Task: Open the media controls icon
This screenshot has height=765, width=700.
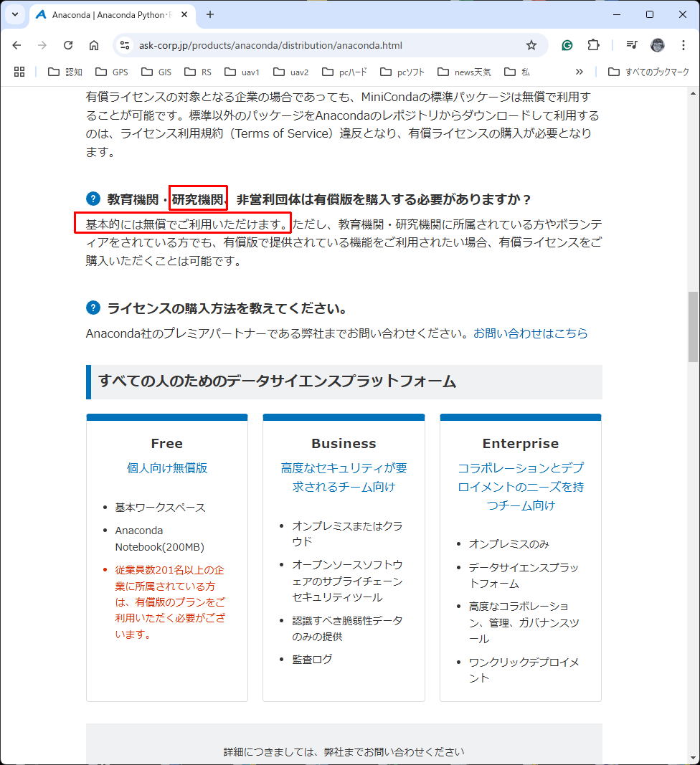Action: (x=632, y=45)
